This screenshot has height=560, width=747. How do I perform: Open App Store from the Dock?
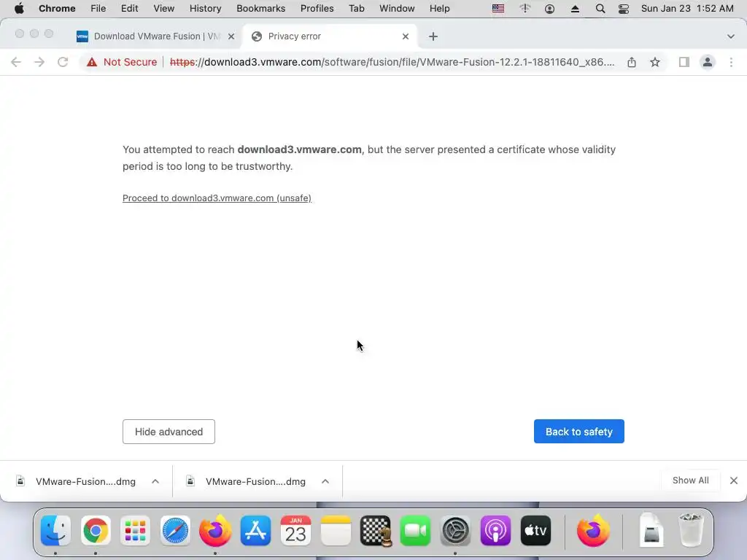(256, 531)
